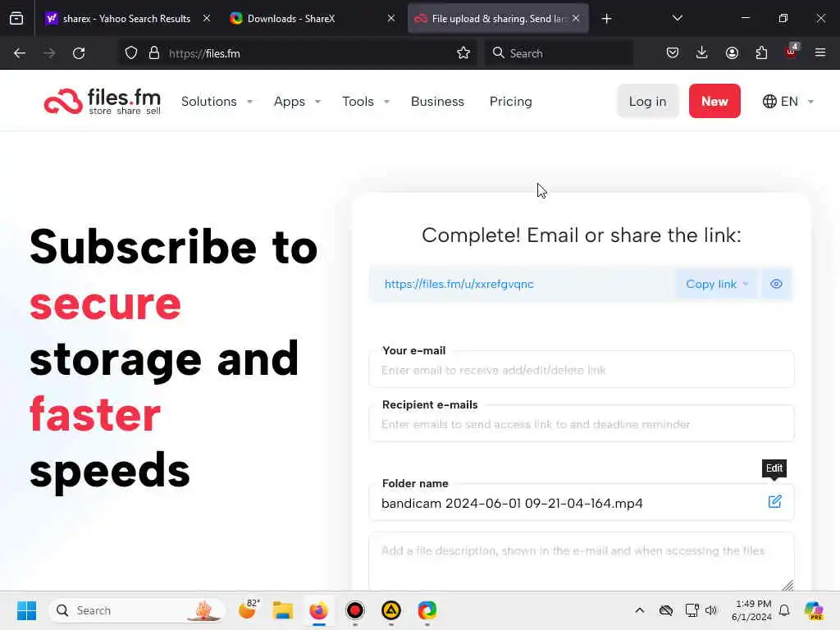
Task: Open the Business page
Action: tap(437, 101)
